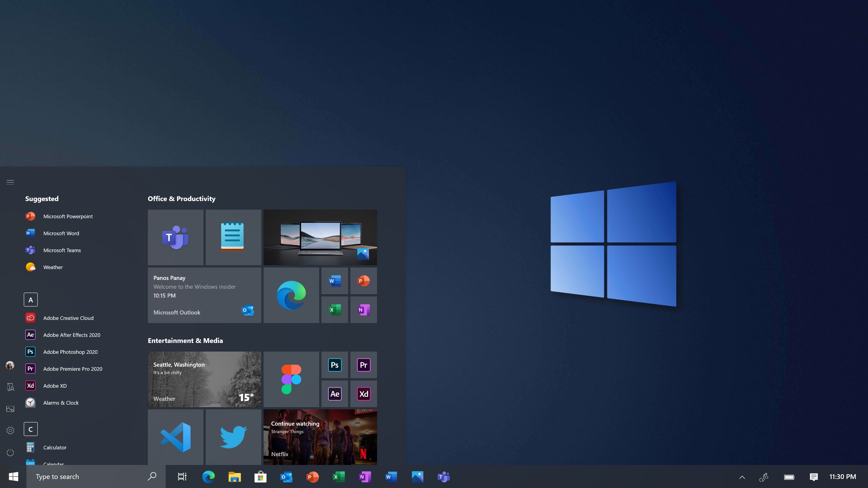868x488 pixels.
Task: Open Adobe After Effects 2020
Action: tap(63, 335)
